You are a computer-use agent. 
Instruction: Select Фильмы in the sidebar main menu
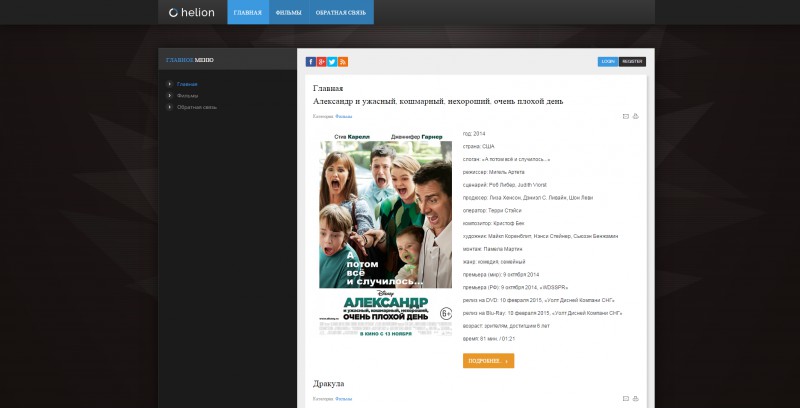point(187,96)
